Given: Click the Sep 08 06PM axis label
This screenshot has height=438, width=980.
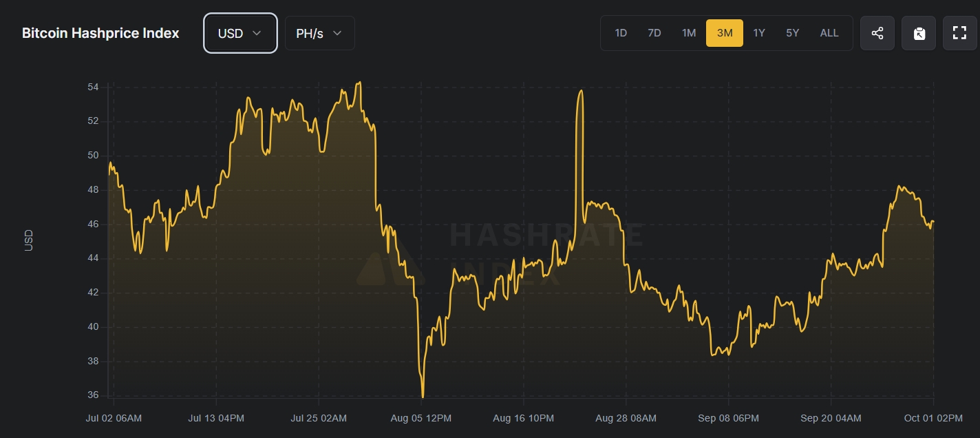Looking at the screenshot, I should 728,418.
